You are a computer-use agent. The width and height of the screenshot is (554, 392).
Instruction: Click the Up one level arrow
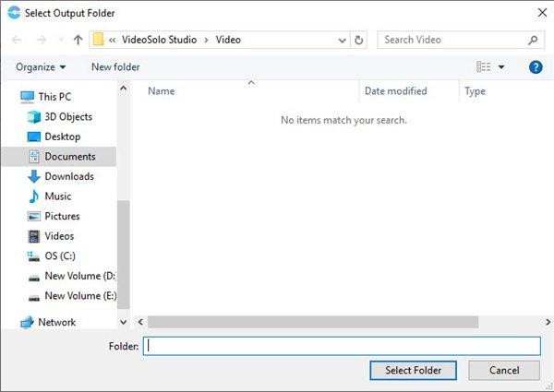click(x=78, y=41)
